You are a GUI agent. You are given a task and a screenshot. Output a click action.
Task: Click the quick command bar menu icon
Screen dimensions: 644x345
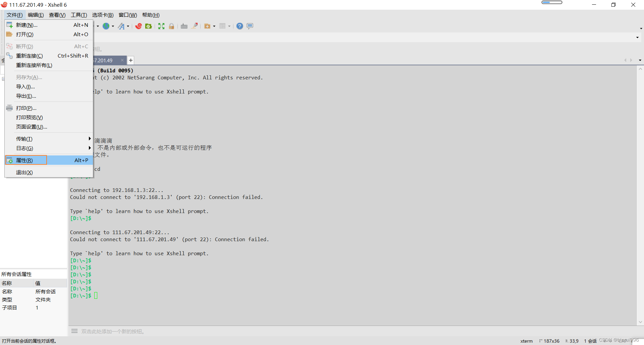tap(74, 331)
